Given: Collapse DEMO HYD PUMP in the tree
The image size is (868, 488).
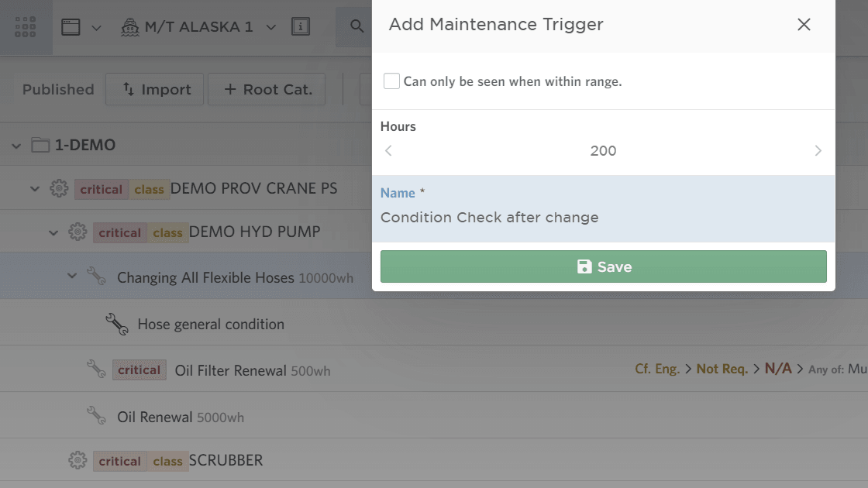Looking at the screenshot, I should (53, 232).
